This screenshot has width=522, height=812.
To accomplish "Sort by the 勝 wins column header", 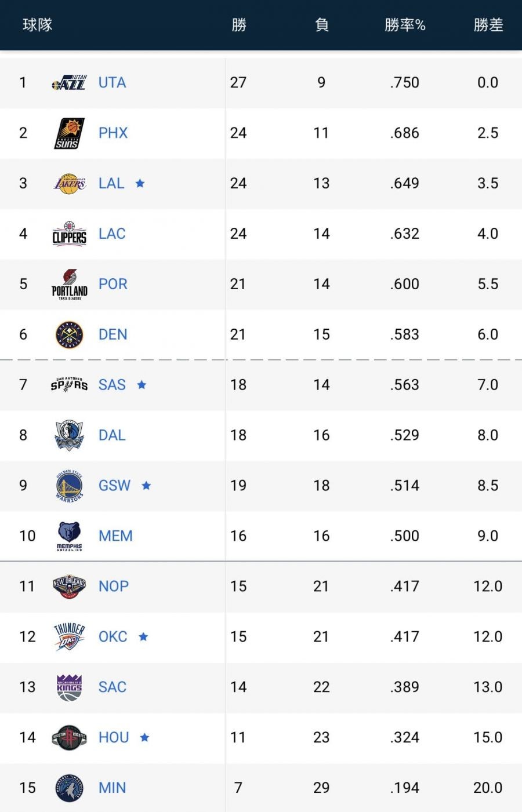I will click(x=238, y=25).
